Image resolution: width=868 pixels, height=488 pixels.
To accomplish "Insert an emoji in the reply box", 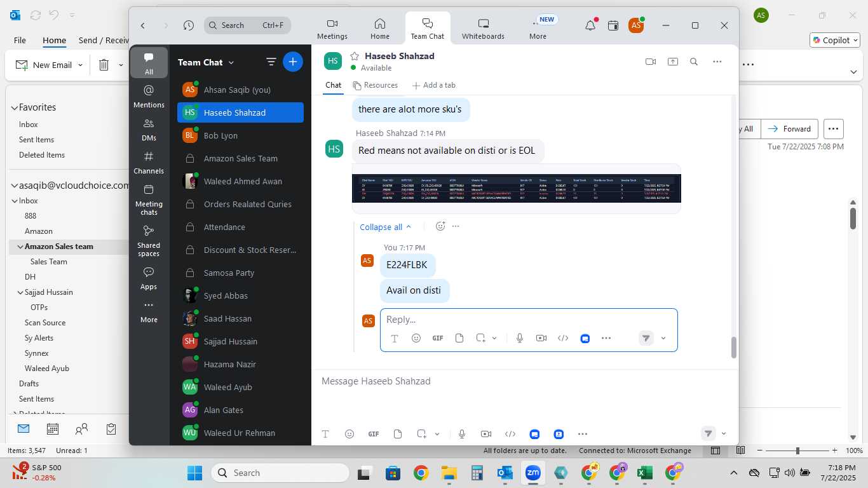I will [416, 338].
